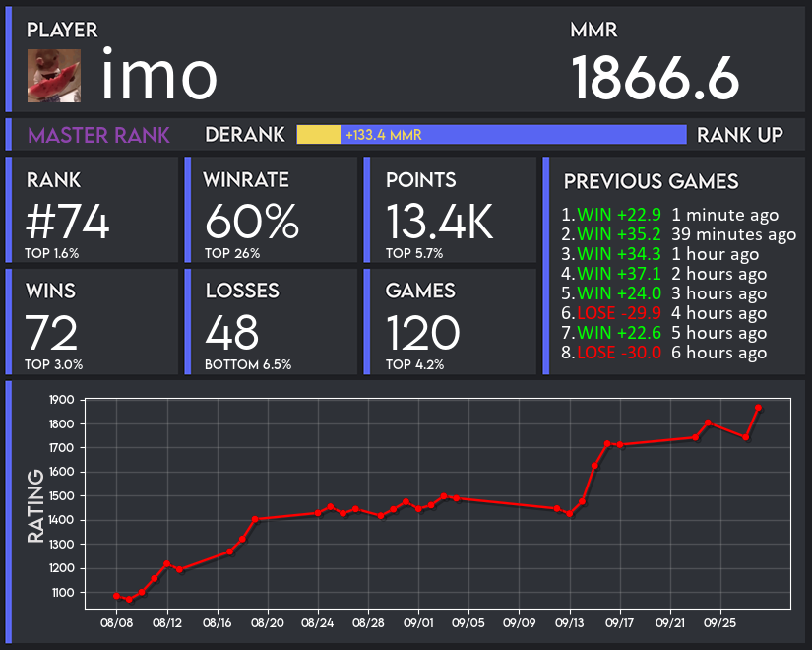Click the GAMES card title

point(420,291)
